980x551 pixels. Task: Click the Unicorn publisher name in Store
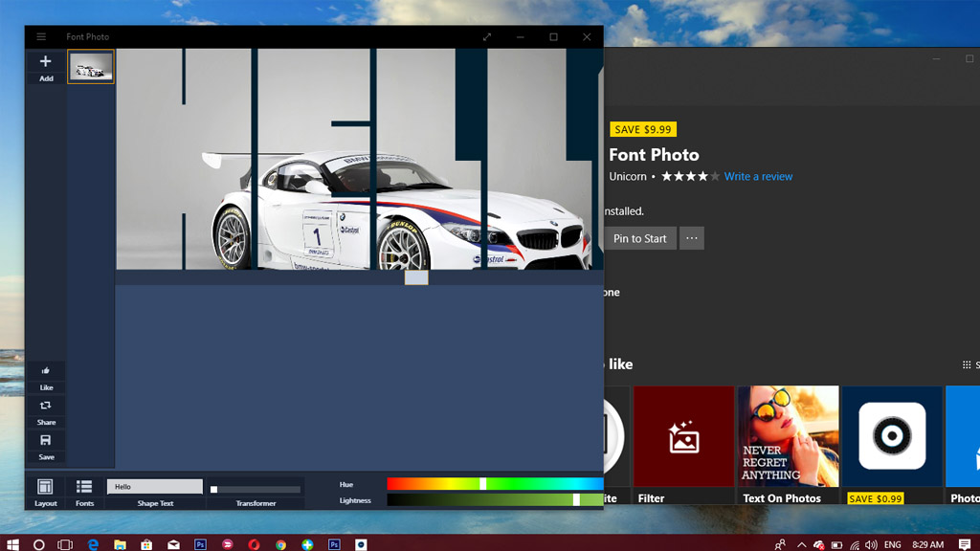coord(628,177)
